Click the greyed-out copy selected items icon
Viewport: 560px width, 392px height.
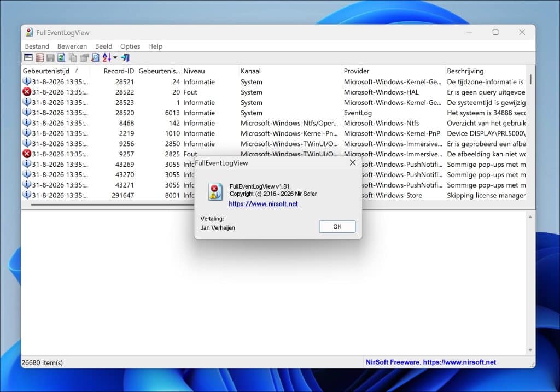(73, 57)
